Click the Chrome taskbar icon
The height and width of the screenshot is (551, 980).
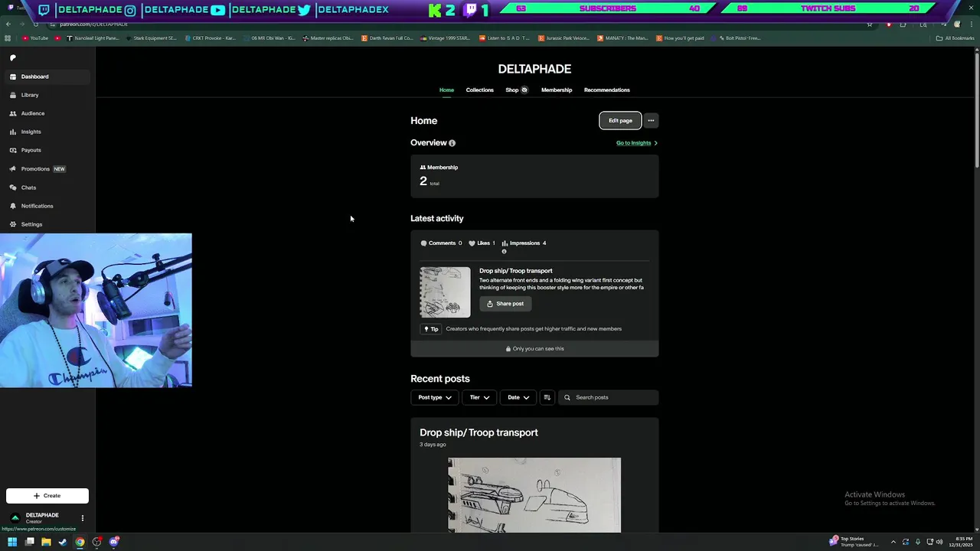tap(80, 542)
